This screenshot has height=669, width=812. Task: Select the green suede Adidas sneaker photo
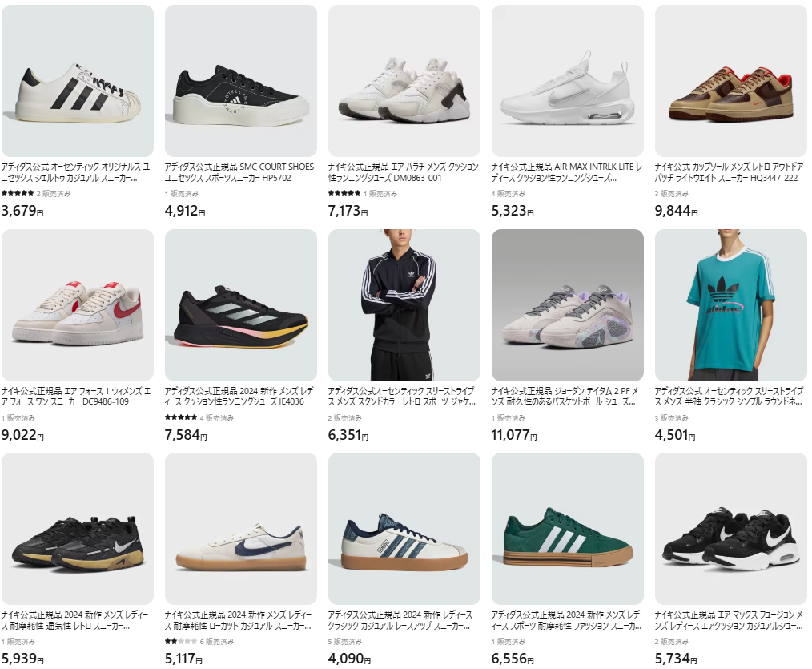(x=568, y=529)
